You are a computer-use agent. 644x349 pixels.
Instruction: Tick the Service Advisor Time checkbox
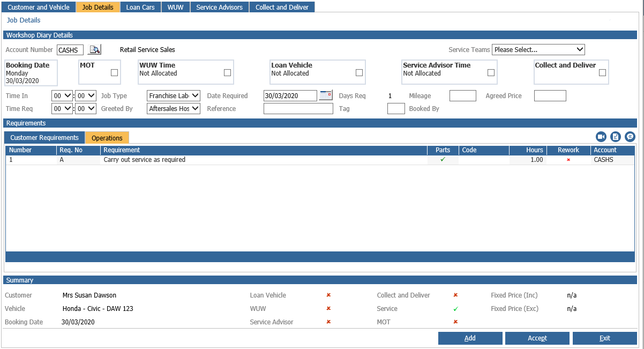point(491,73)
